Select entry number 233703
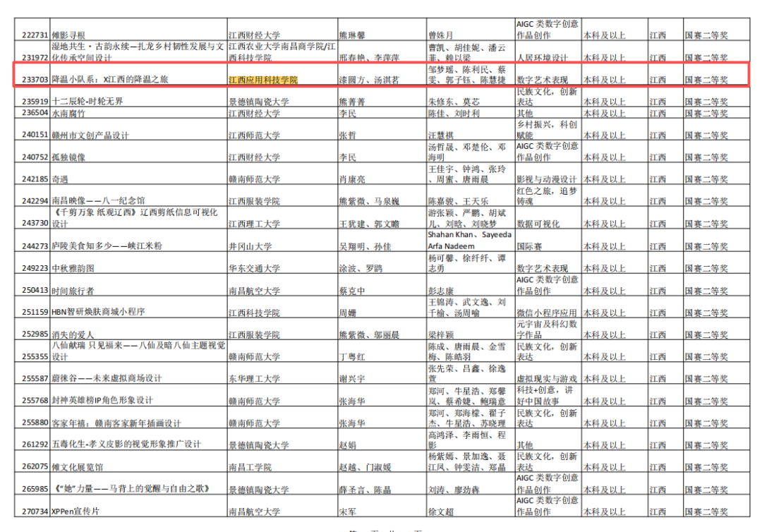This screenshot has width=762, height=532. coord(35,80)
